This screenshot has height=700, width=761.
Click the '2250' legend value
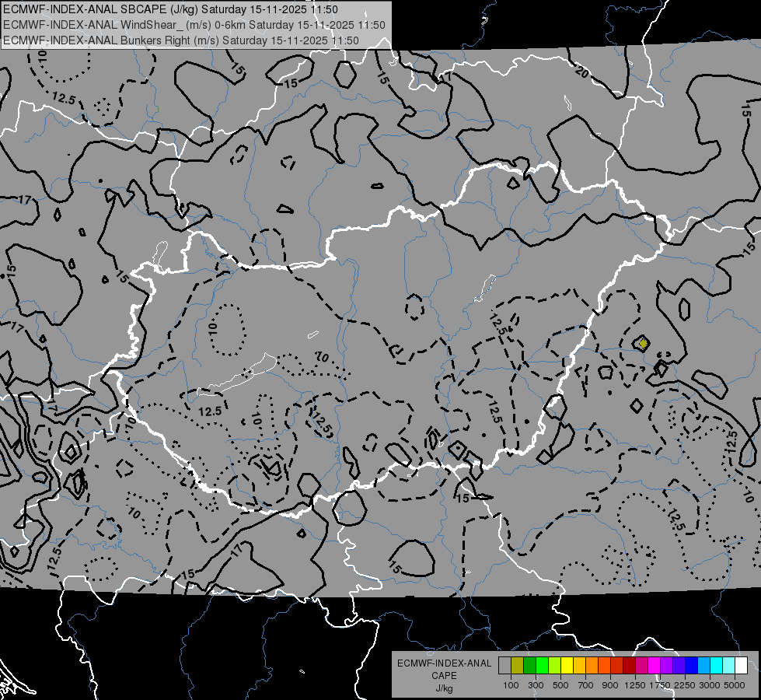click(x=686, y=685)
